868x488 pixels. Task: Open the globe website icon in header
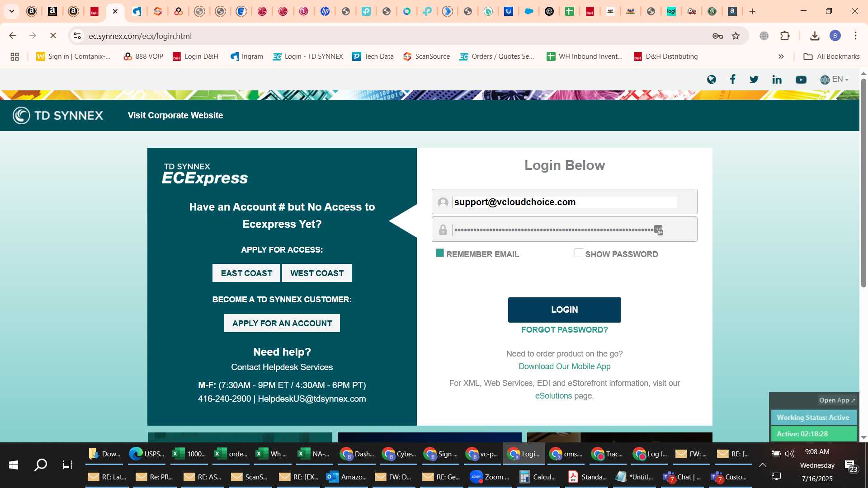[x=712, y=80]
